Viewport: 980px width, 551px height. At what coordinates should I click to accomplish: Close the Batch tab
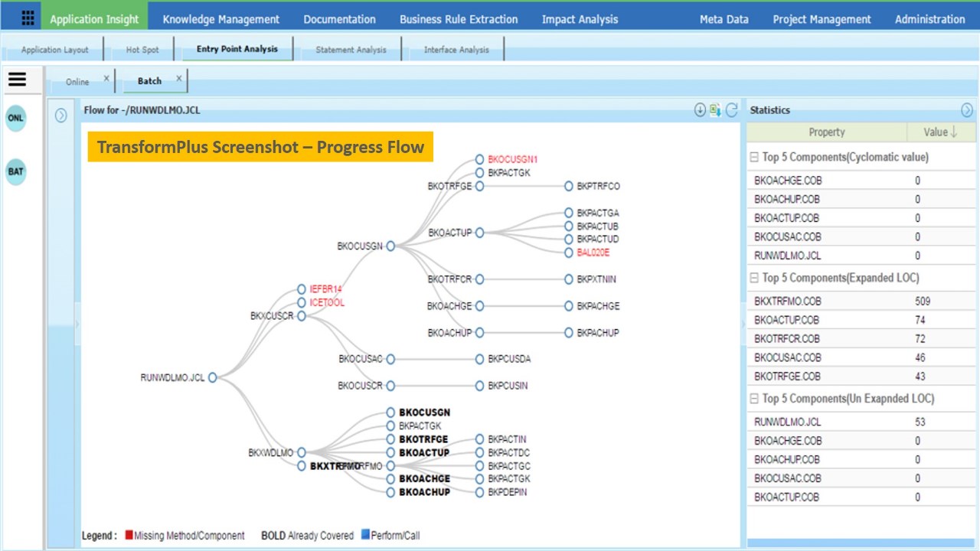point(179,78)
